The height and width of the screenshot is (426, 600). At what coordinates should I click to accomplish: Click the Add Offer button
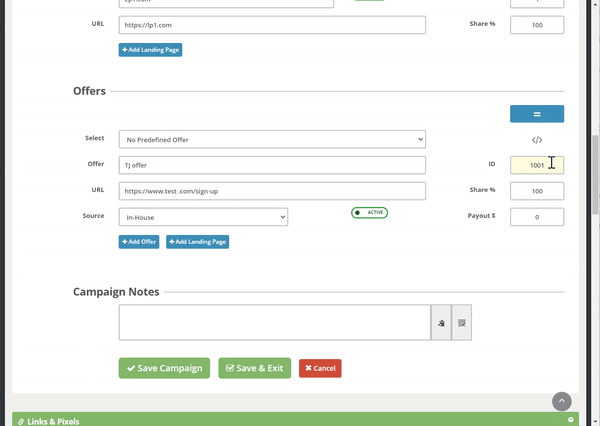point(139,242)
